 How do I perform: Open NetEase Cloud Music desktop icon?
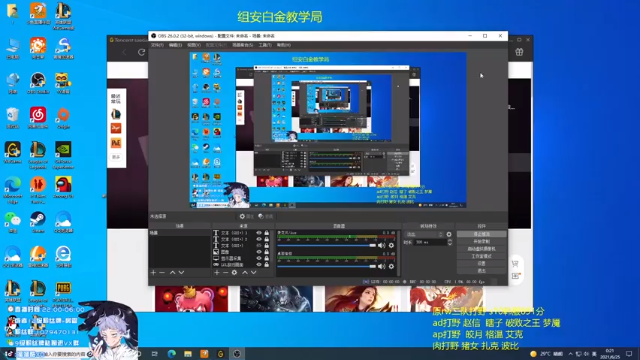point(38,118)
